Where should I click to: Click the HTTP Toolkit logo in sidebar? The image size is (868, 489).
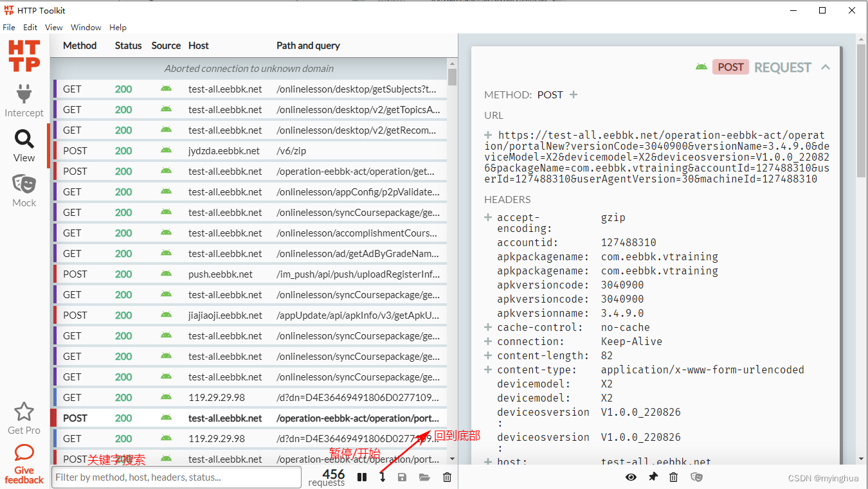pyautogui.click(x=24, y=56)
